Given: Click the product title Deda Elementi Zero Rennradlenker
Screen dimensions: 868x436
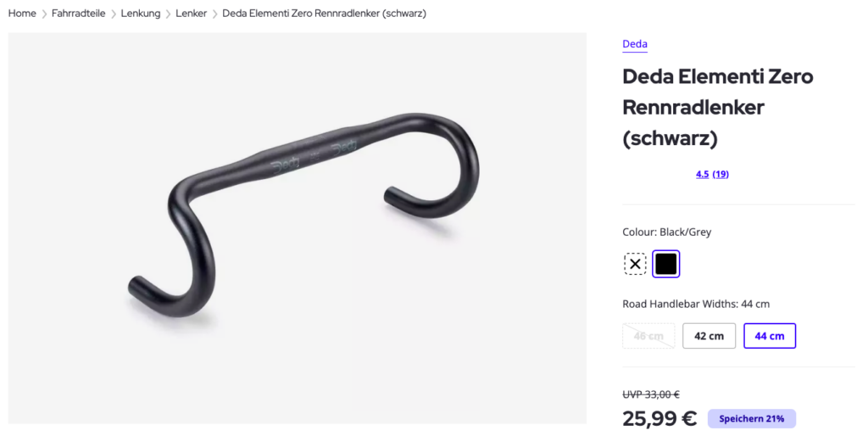Looking at the screenshot, I should (718, 107).
